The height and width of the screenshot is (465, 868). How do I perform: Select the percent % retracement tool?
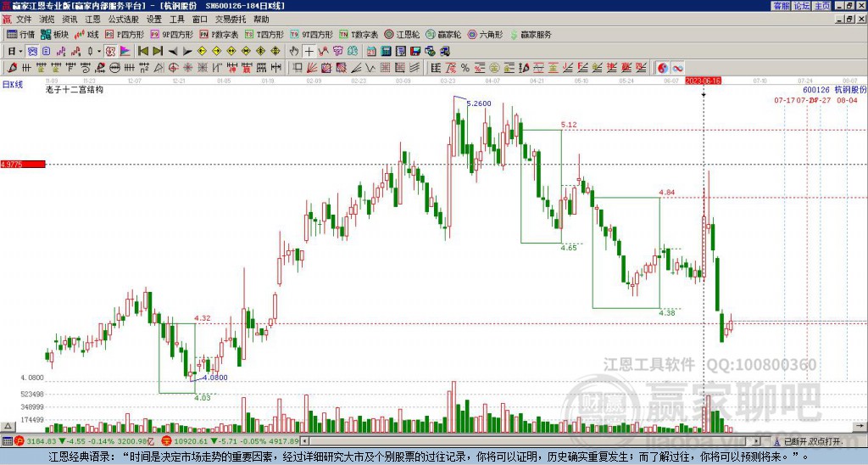tap(465, 68)
